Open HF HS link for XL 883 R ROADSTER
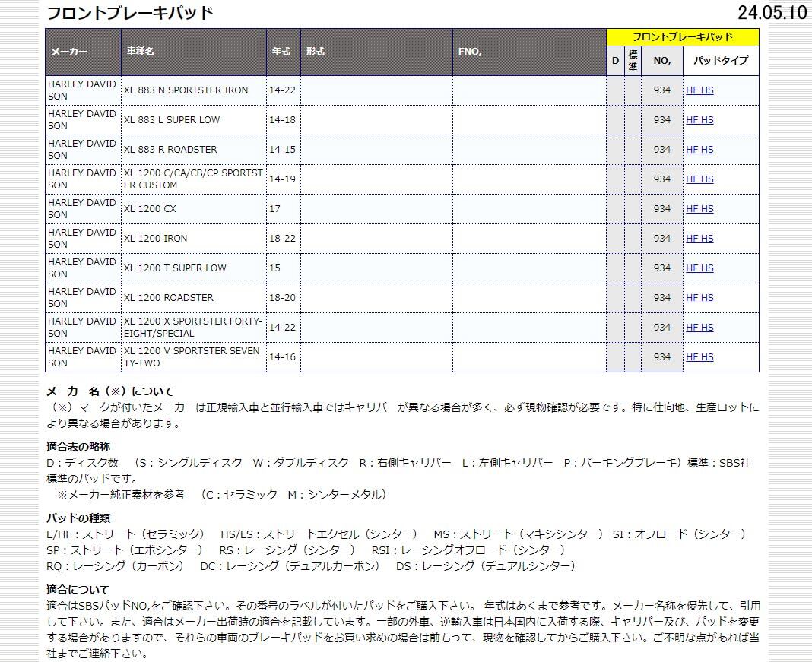 coord(699,149)
